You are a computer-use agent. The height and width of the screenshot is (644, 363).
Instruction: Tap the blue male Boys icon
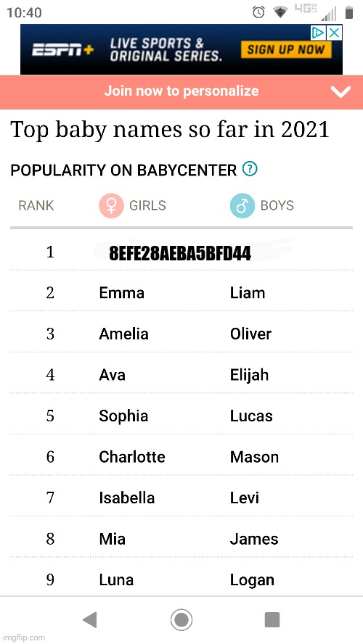[242, 205]
